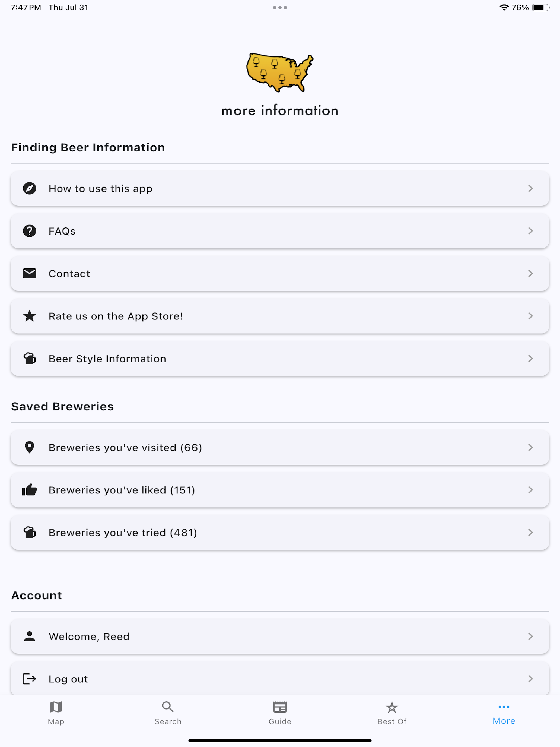This screenshot has height=747, width=560.
Task: Tap the person icon next to Welcome, Reed
Action: (30, 636)
